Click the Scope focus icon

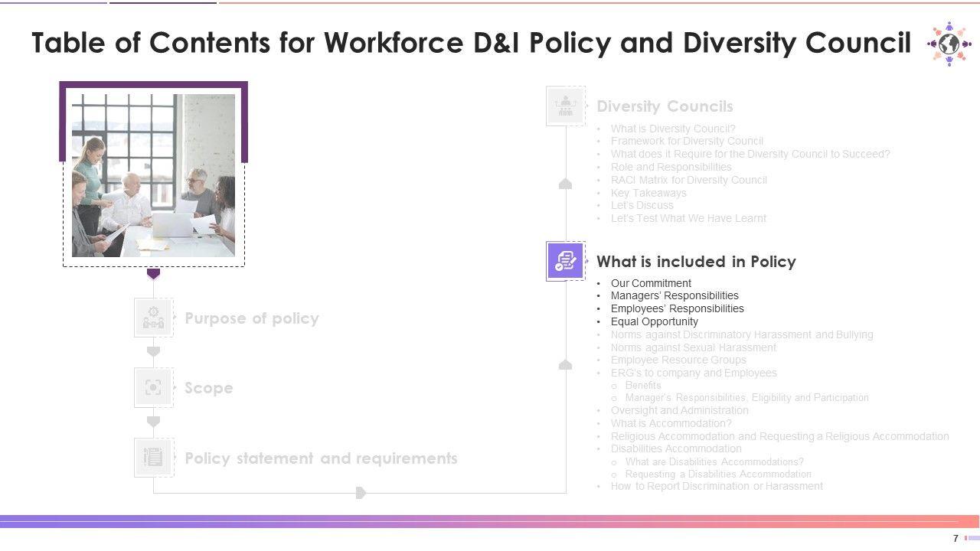[153, 388]
